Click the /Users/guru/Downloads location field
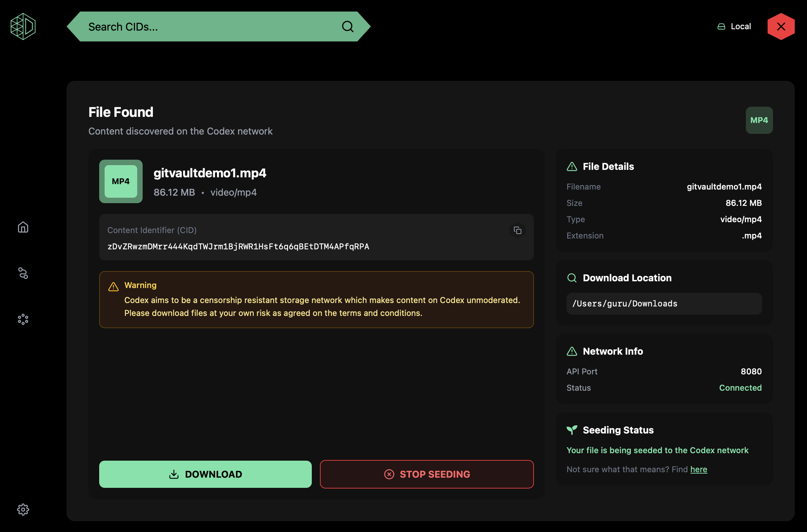The image size is (807, 532). [664, 304]
